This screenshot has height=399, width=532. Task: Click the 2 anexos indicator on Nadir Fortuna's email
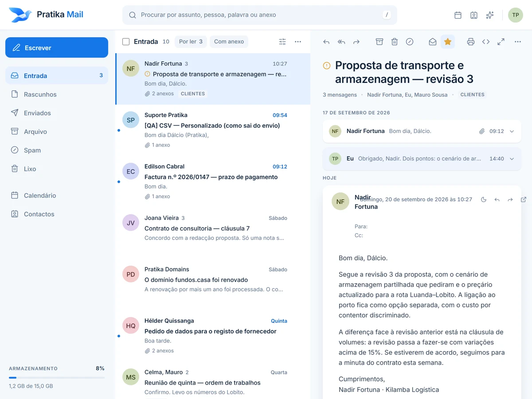point(159,94)
